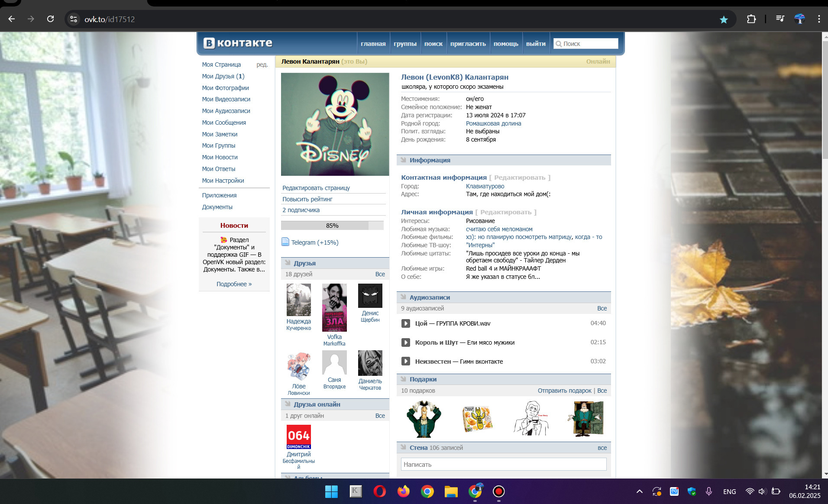Open the Chrome three-dot menu
Image resolution: width=828 pixels, height=504 pixels.
(x=818, y=19)
